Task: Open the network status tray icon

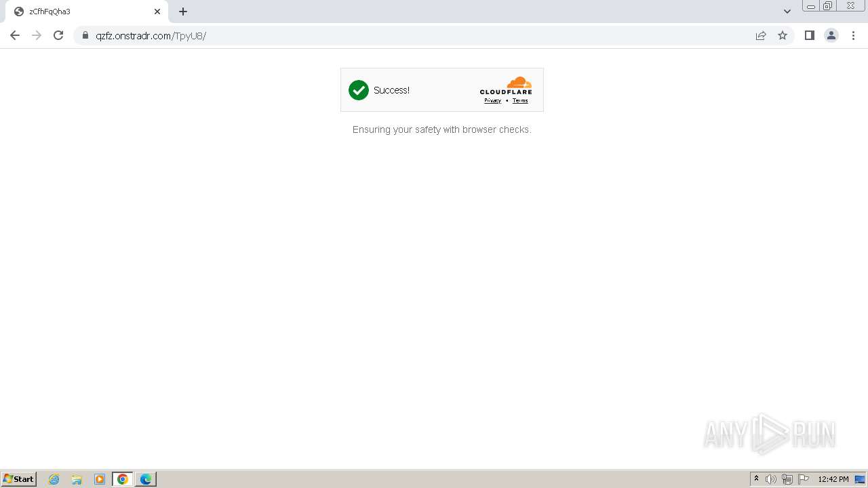Action: pyautogui.click(x=787, y=479)
